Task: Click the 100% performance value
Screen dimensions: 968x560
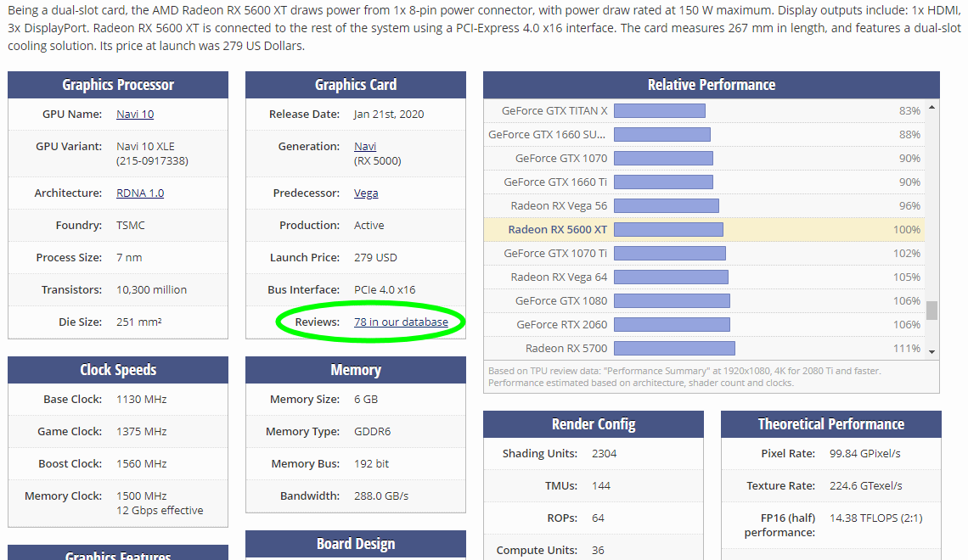Action: [x=907, y=229]
